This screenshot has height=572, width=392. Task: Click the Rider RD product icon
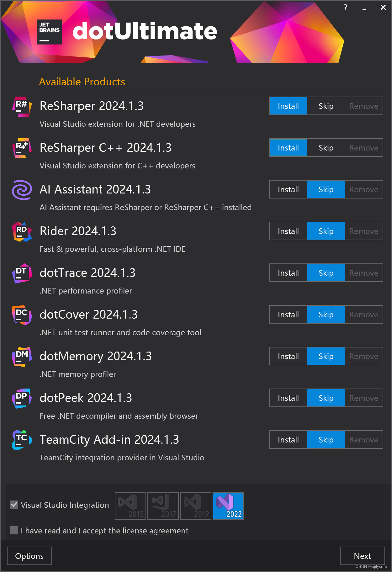(22, 232)
